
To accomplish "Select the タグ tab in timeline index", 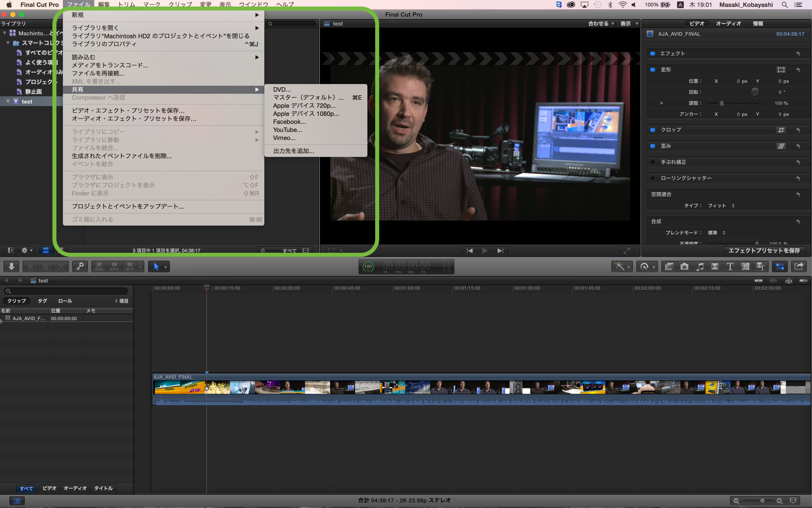I will tap(42, 301).
